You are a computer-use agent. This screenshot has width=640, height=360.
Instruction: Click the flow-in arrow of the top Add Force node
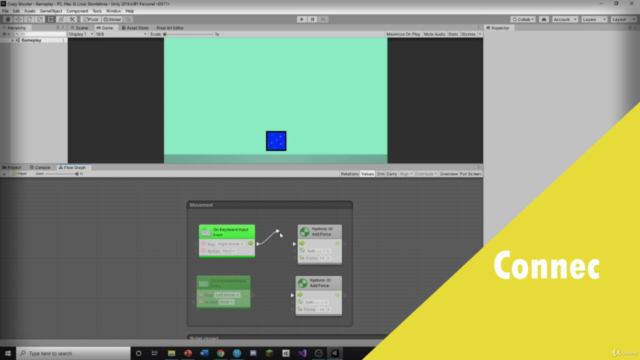(x=302, y=243)
